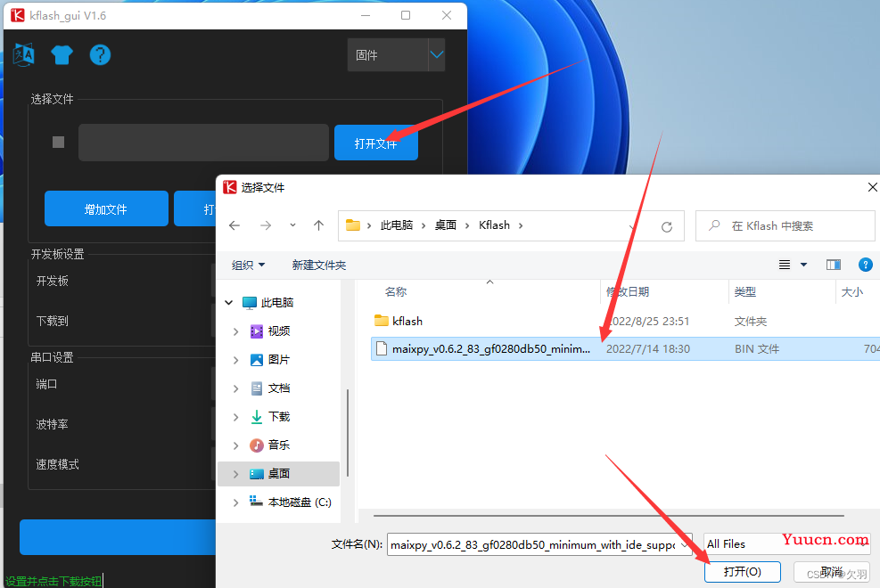The image size is (880, 588).
Task: Click the 打开(O) button
Action: point(742,572)
